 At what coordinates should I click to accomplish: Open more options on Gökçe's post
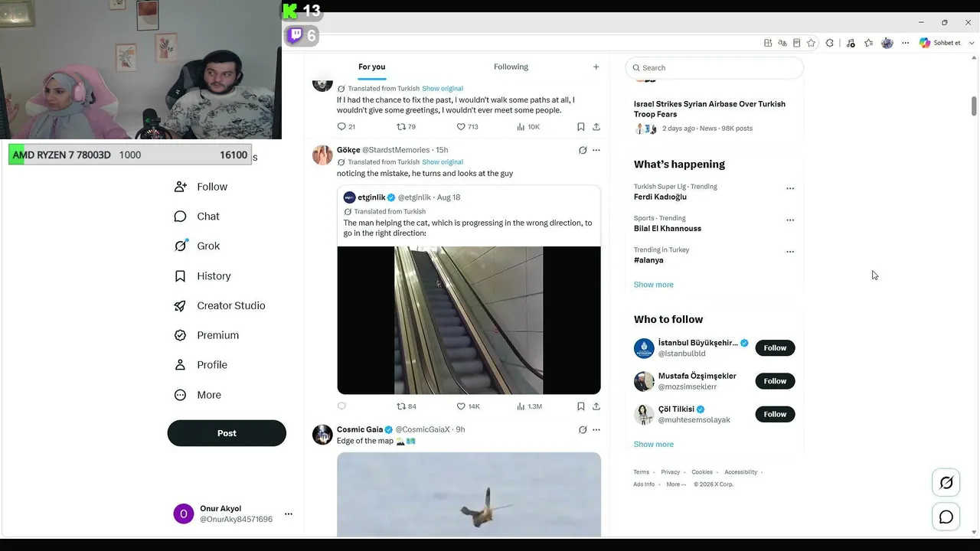click(x=596, y=150)
